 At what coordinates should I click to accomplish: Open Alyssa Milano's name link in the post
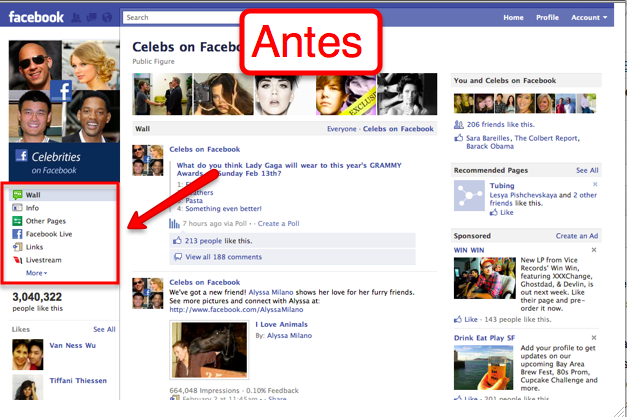click(x=271, y=292)
